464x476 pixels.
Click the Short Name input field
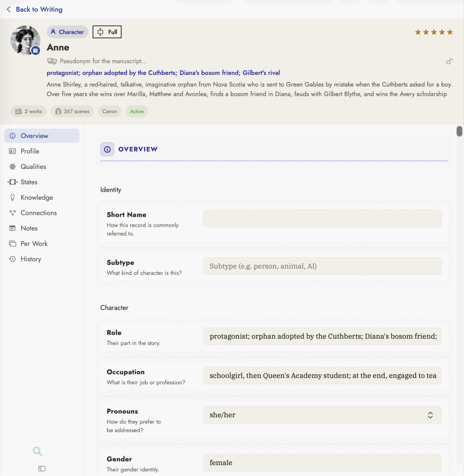[322, 218]
